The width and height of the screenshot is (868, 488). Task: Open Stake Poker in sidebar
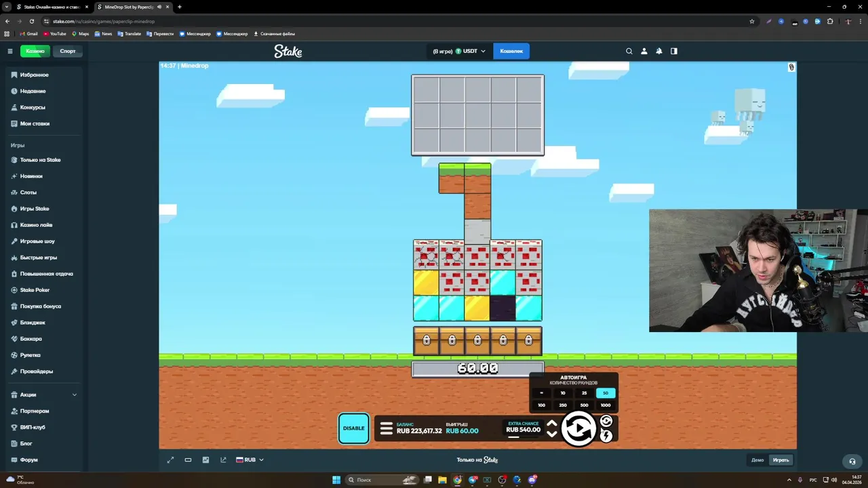coord(44,290)
